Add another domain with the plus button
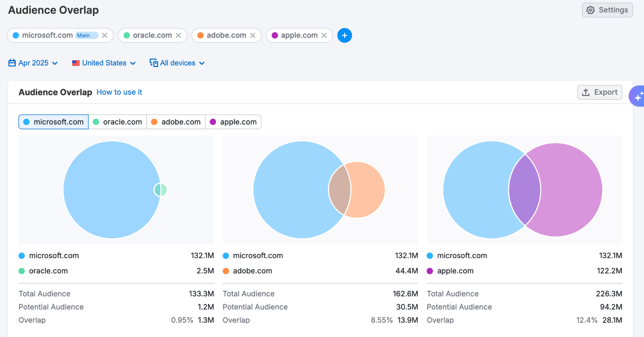 click(x=345, y=35)
